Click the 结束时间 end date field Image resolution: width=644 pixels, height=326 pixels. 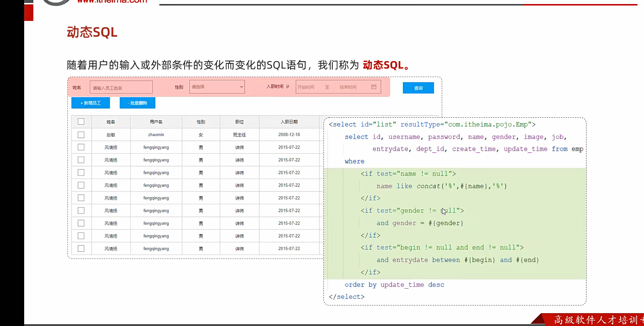348,87
